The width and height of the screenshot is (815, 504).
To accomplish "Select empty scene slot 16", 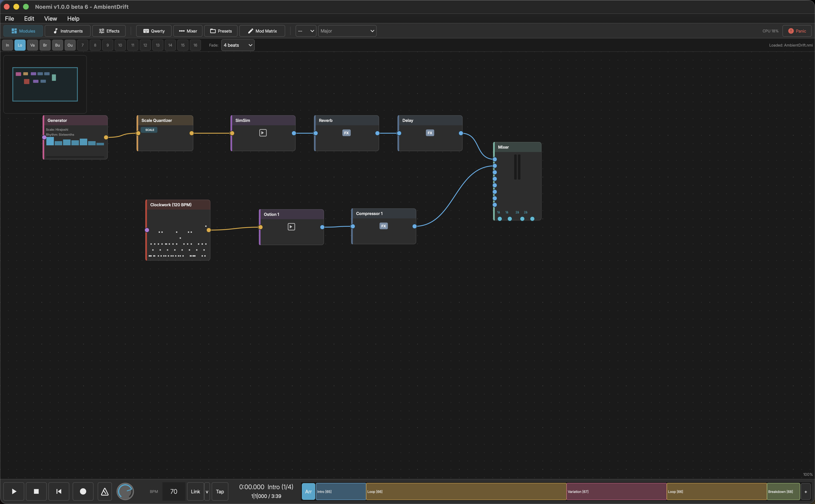I will coord(195,45).
